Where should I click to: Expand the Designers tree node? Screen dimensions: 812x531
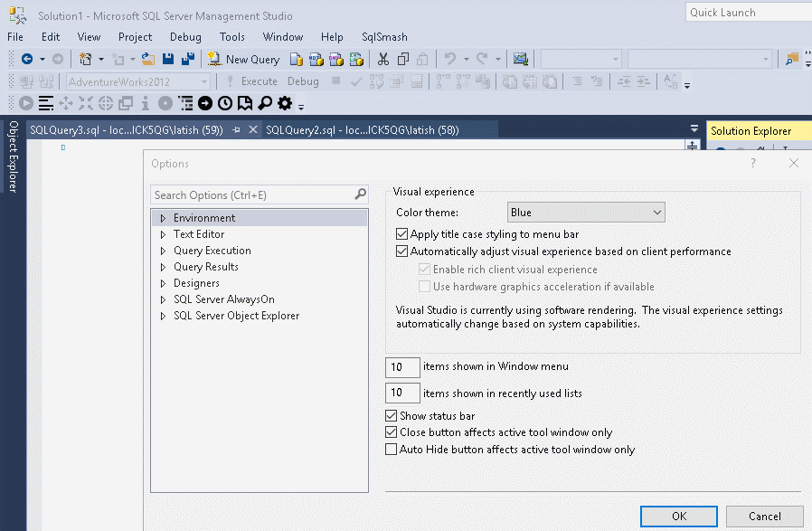coord(163,283)
